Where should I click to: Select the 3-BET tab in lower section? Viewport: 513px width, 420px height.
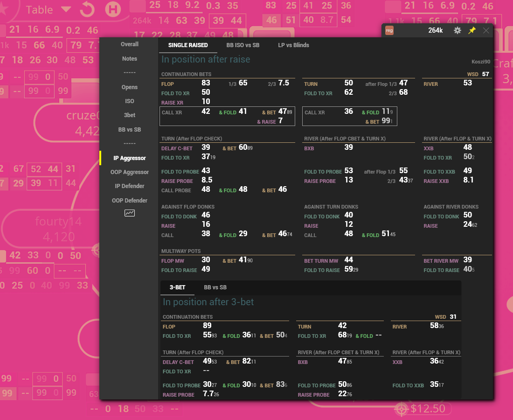coord(177,287)
